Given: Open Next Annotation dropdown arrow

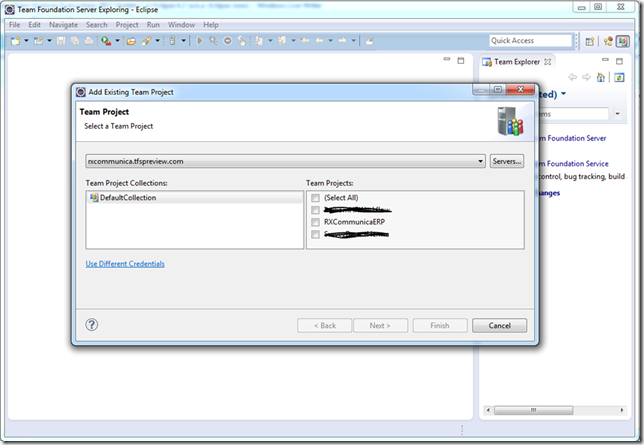Looking at the screenshot, I should [x=270, y=41].
